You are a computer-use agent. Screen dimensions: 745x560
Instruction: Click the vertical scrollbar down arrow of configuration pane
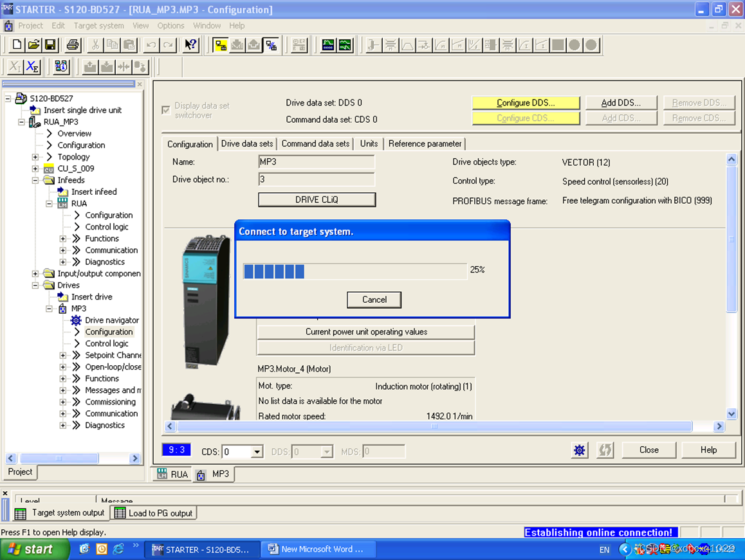pos(731,413)
